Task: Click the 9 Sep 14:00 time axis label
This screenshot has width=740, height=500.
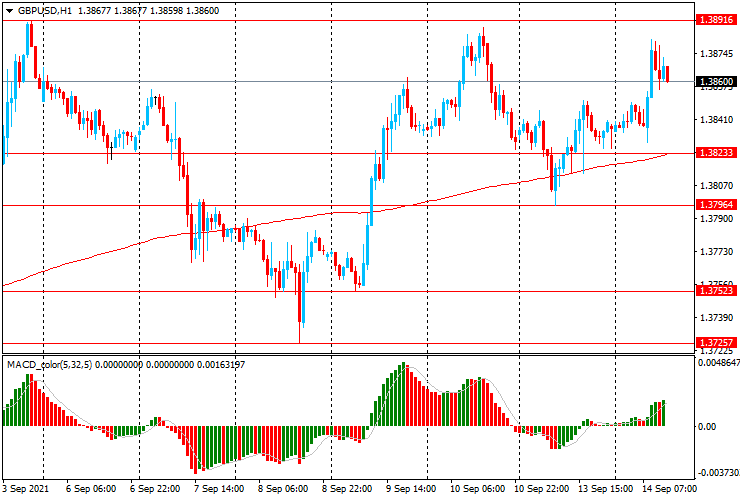Action: pos(411,489)
